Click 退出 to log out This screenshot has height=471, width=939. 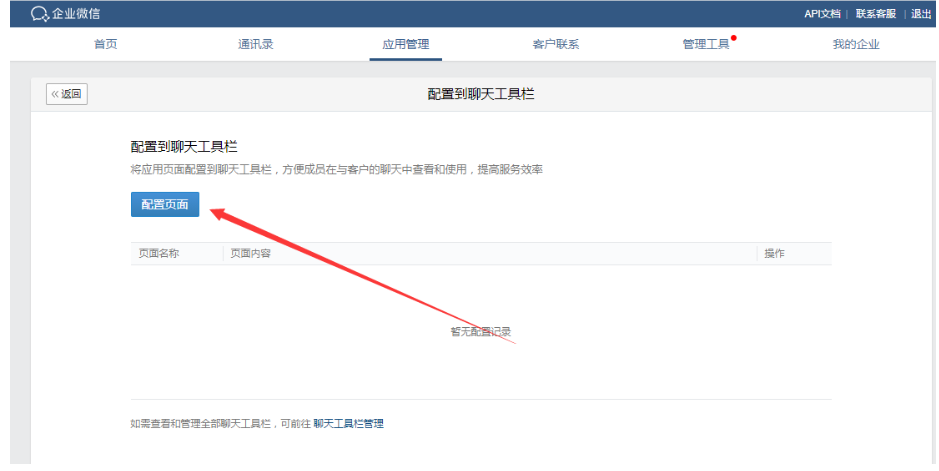click(x=920, y=14)
